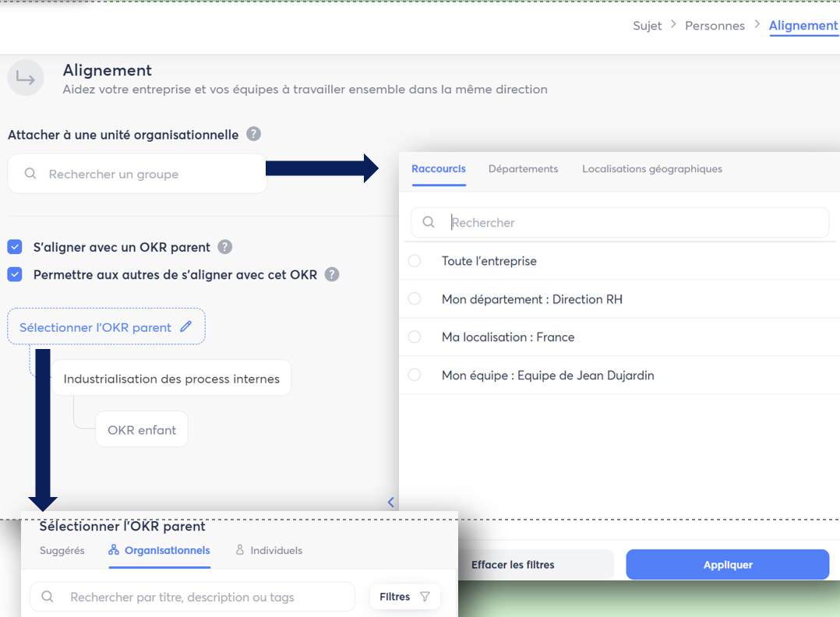Click the help icon beside organizational unit label
840x617 pixels.
[253, 134]
